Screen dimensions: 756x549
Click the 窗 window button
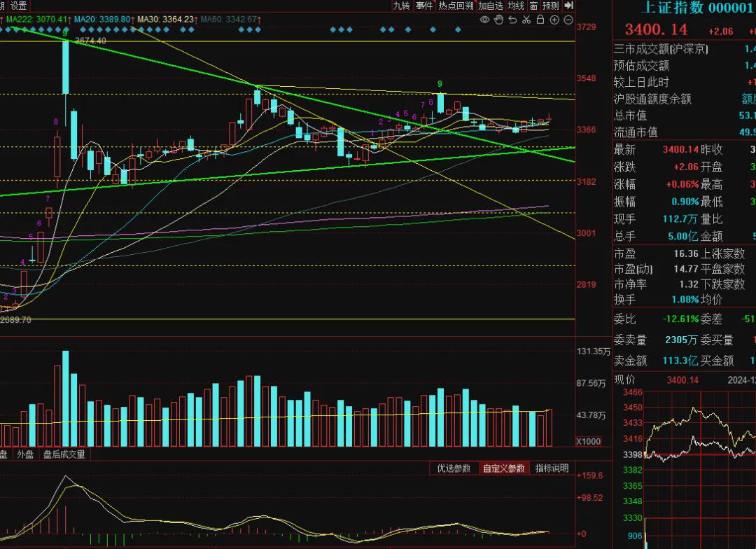[533, 6]
